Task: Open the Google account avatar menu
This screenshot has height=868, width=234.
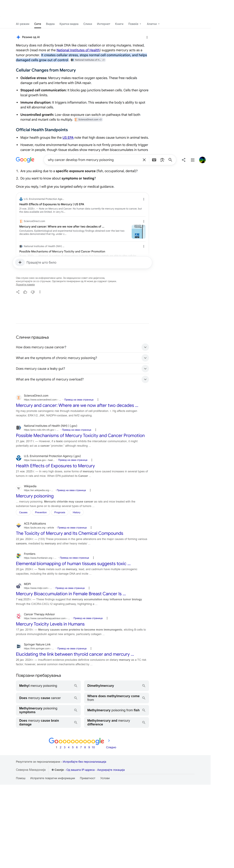Action: point(202,160)
